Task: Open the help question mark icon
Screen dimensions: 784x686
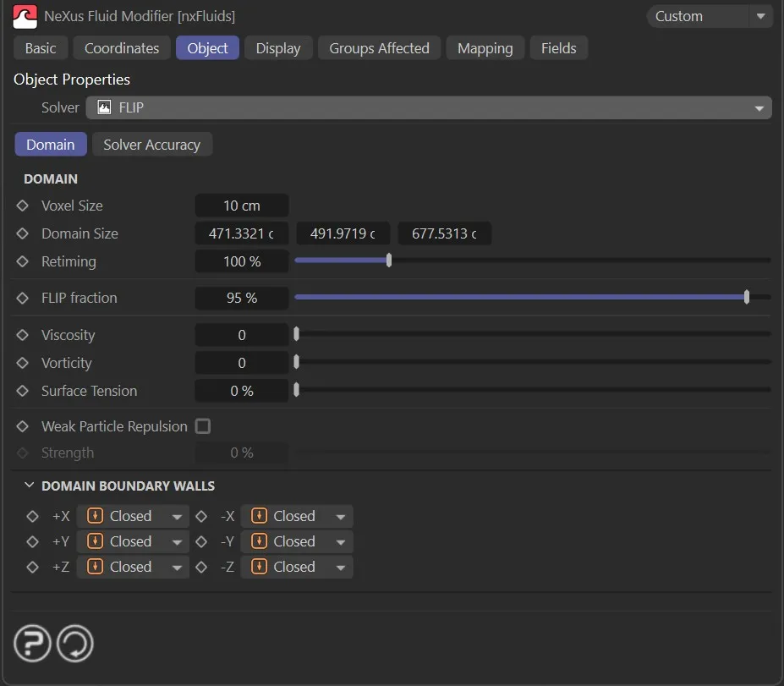Action: (31, 644)
